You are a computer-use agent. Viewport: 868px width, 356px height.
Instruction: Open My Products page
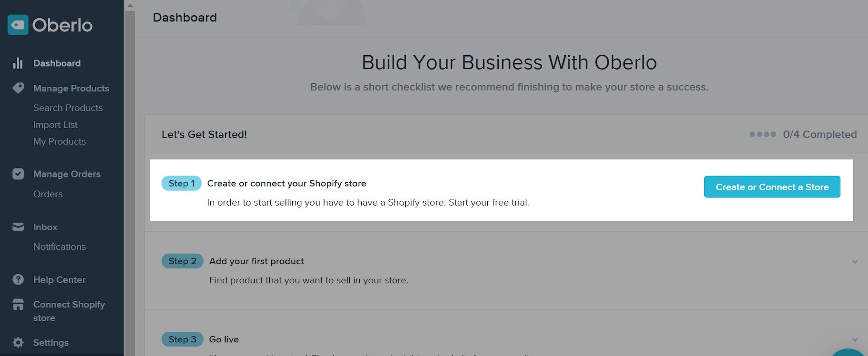tap(59, 141)
